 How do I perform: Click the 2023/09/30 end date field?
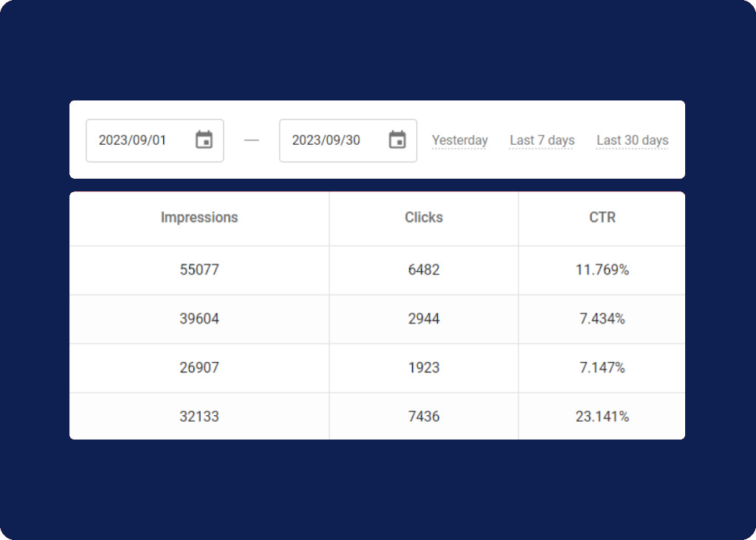[x=326, y=140]
